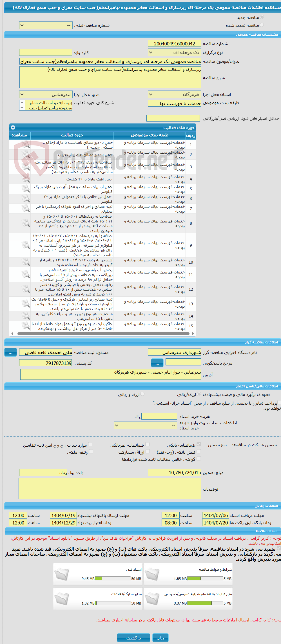
Task: Open شماره مناقصه قبلی dropdown
Action: coord(46,25)
